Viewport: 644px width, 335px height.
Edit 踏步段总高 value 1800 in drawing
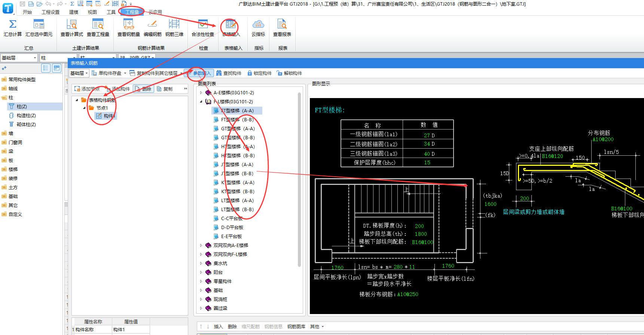pos(421,234)
